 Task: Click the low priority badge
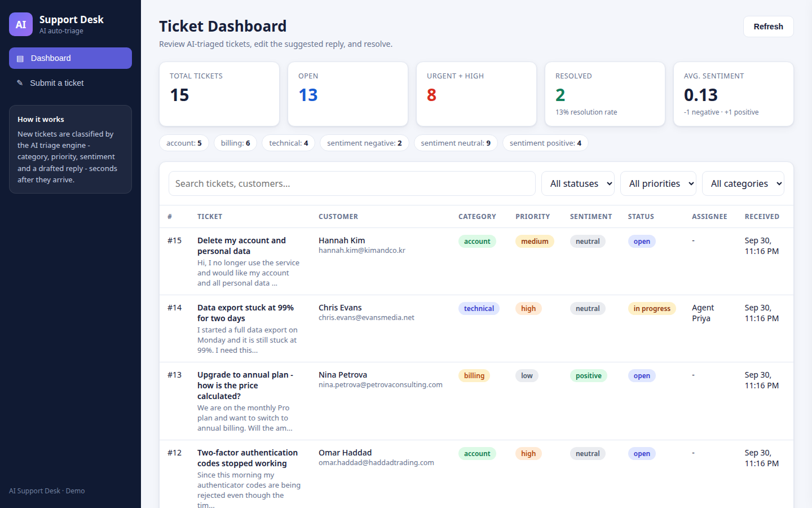pos(527,376)
